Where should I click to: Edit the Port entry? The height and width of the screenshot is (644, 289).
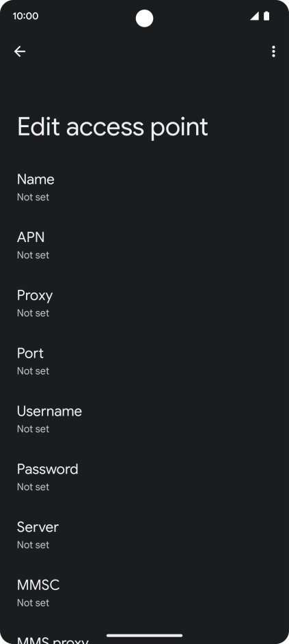145,360
